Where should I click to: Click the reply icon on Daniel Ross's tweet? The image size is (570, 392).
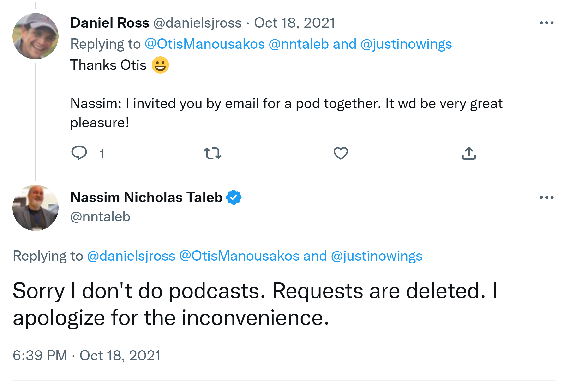[79, 153]
